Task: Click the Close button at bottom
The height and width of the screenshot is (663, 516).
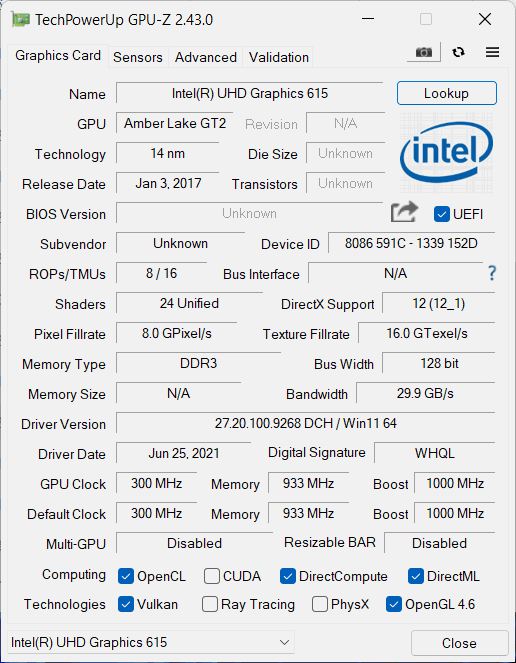Action: (x=459, y=643)
